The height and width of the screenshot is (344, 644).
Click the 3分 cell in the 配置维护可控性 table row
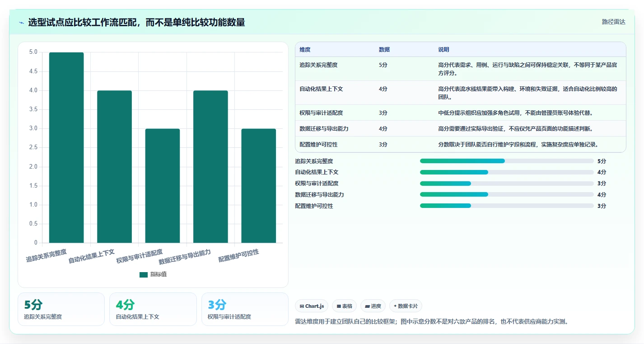click(x=383, y=145)
